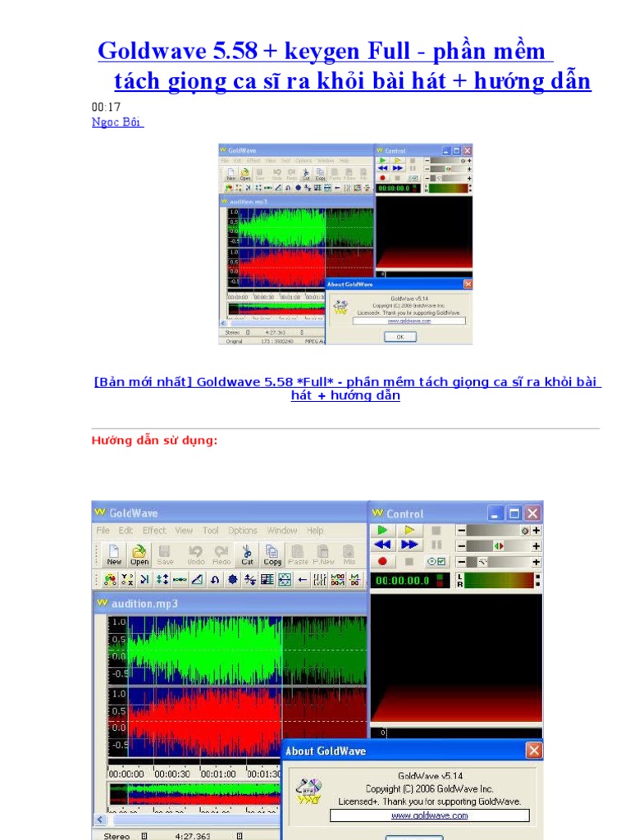Click the Stereo status bar entry
This screenshot has width=630, height=840.
[116, 835]
